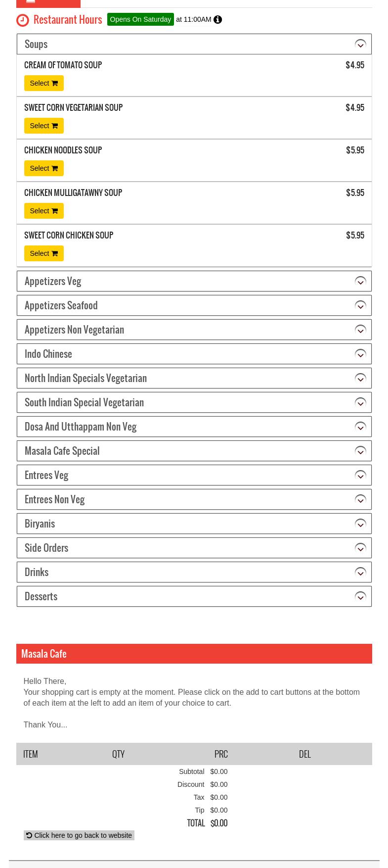Image resolution: width=388 pixels, height=868 pixels.
Task: Click chevron icon on Desserts row
Action: 360,597
